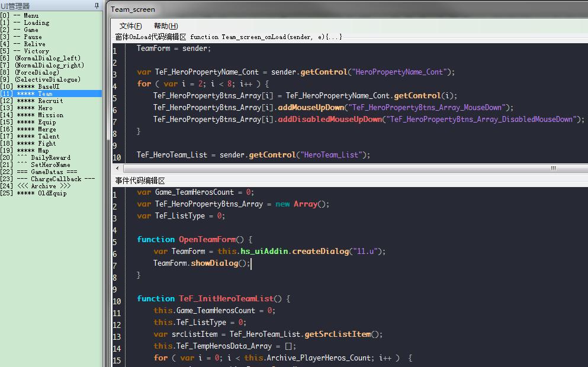
Task: Click left arrow of OnLoad editor scrollbar
Action: pos(117,168)
